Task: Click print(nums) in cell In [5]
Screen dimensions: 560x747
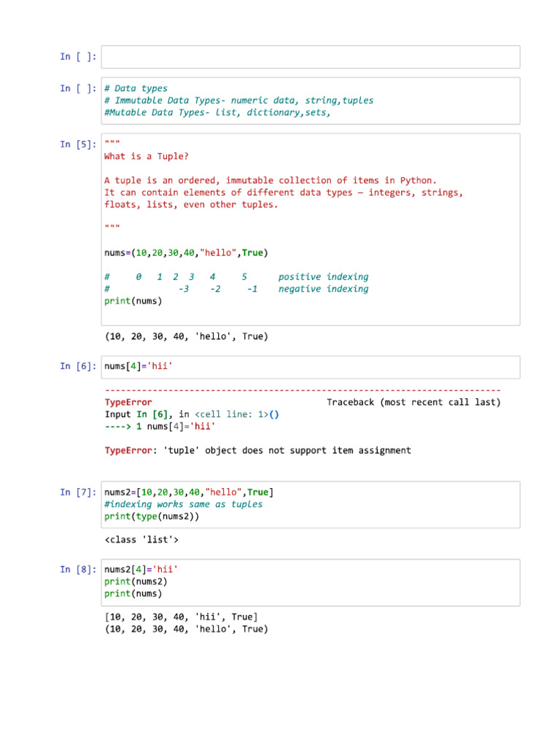Action: [x=133, y=301]
